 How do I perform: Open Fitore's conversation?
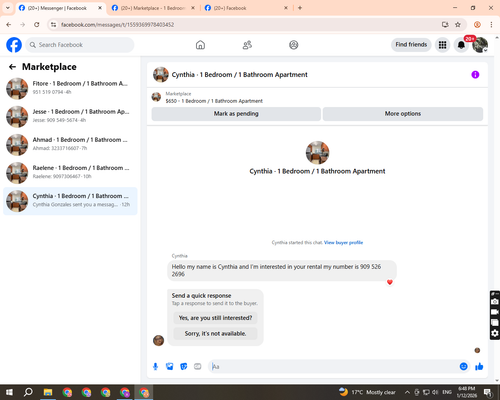(70, 89)
